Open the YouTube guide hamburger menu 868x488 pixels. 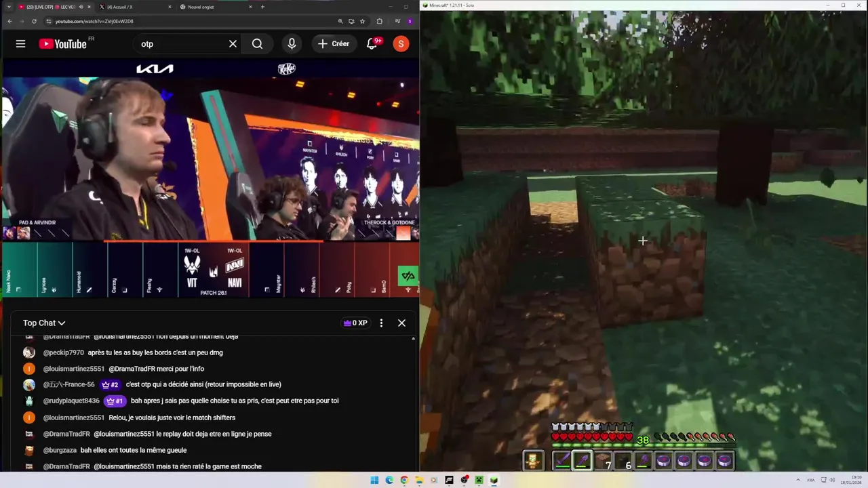20,43
